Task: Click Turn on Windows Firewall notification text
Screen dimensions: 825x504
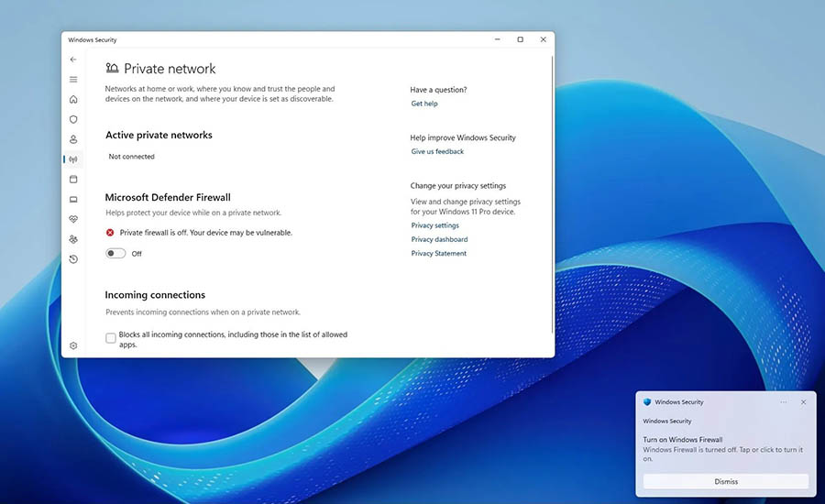Action: (682, 439)
